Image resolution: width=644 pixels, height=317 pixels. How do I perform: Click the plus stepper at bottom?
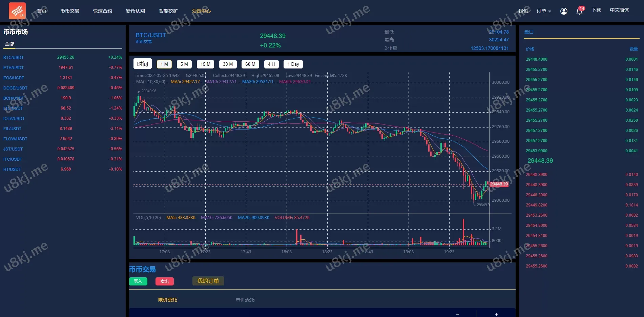point(496,314)
